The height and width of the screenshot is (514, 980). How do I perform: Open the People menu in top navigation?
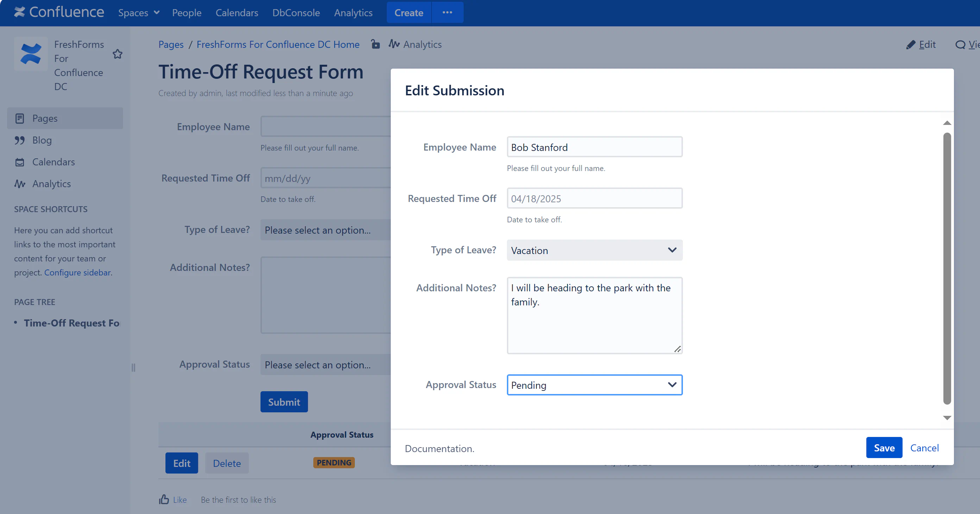coord(187,13)
